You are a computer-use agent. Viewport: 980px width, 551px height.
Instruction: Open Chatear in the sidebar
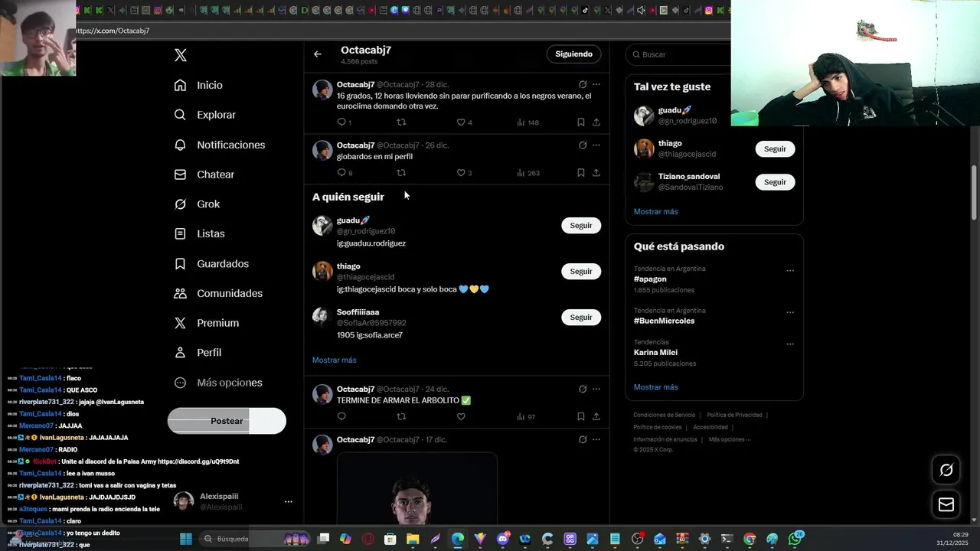tap(204, 174)
